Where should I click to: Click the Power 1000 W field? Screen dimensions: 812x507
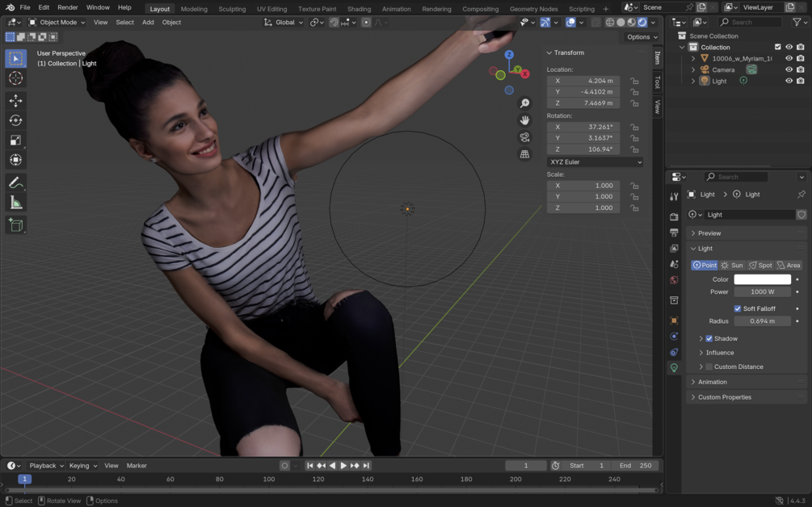[x=762, y=291]
